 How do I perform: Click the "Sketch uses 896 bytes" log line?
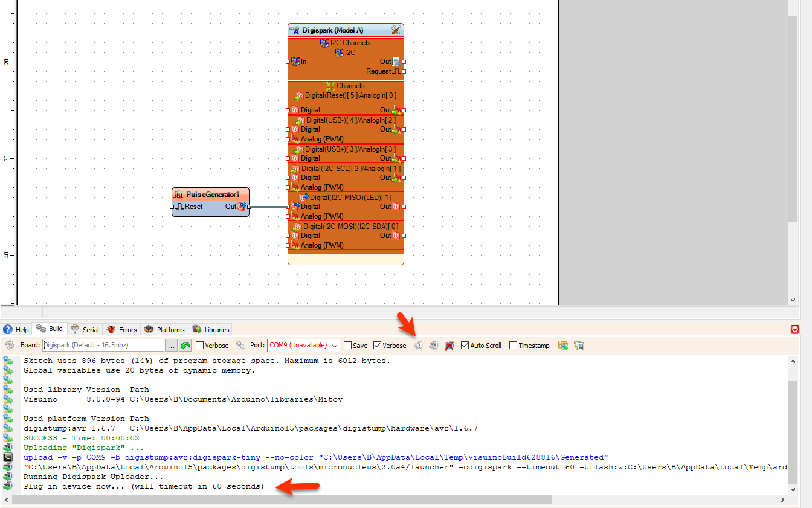(x=207, y=361)
